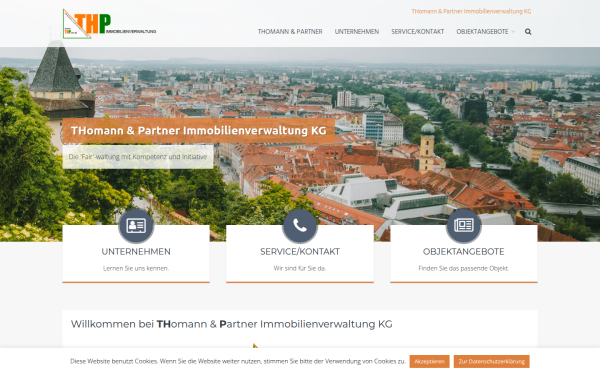
Task: Click 'Lernen Sie uns kennen.' text
Action: 136,269
